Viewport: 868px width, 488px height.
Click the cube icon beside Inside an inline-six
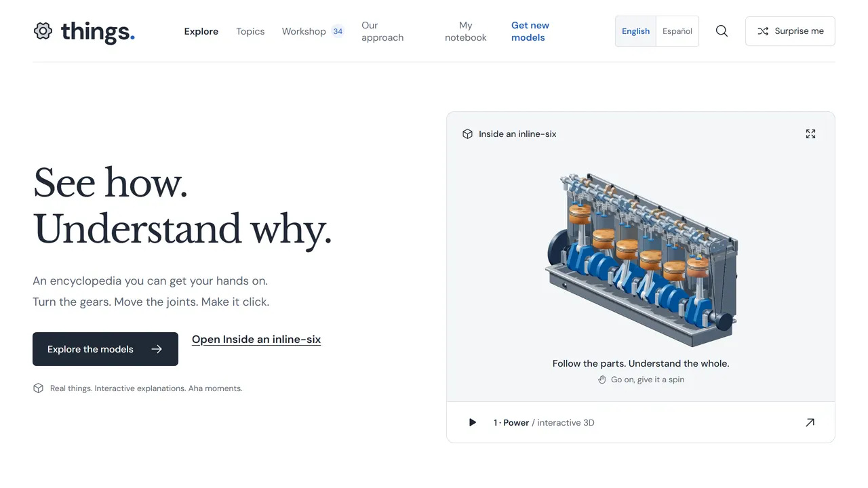point(467,134)
